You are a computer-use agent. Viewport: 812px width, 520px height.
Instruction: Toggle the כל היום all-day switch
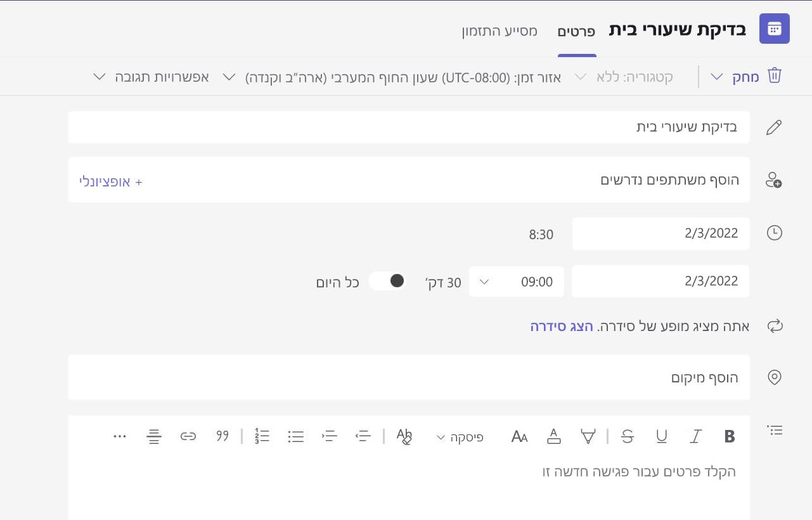pos(388,281)
